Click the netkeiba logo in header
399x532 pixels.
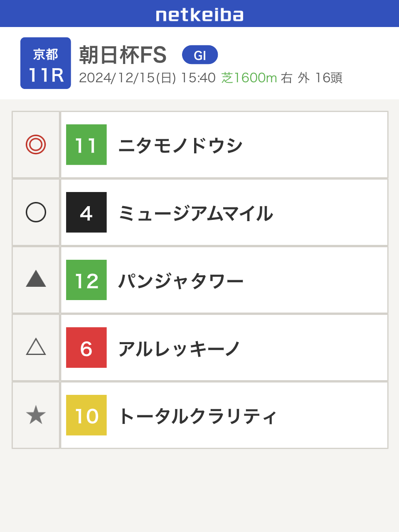199,15
